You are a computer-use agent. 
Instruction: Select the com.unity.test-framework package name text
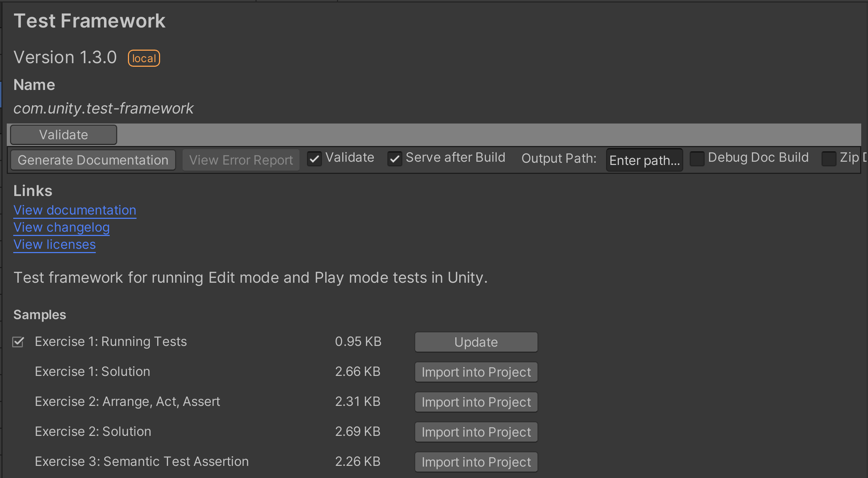click(x=103, y=108)
